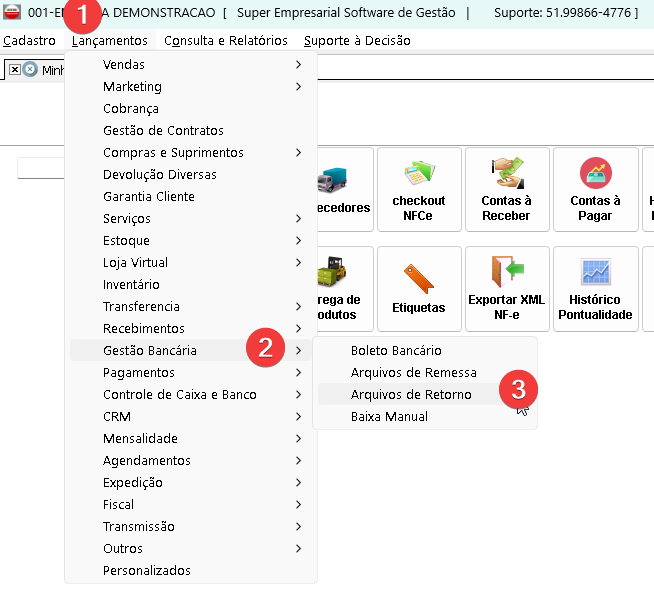Open the checkout NFCe shortcut icon
The height and width of the screenshot is (605, 654).
419,189
